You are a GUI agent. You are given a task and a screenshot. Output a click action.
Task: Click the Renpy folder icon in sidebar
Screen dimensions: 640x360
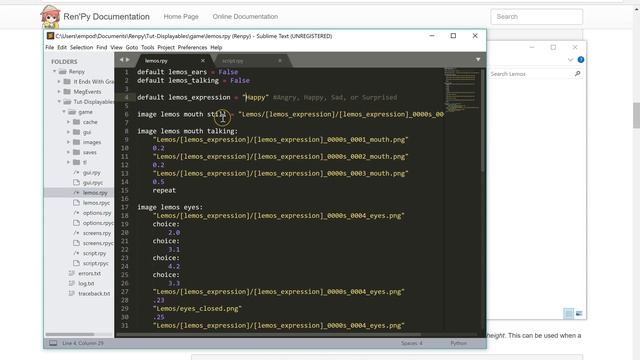(62, 71)
